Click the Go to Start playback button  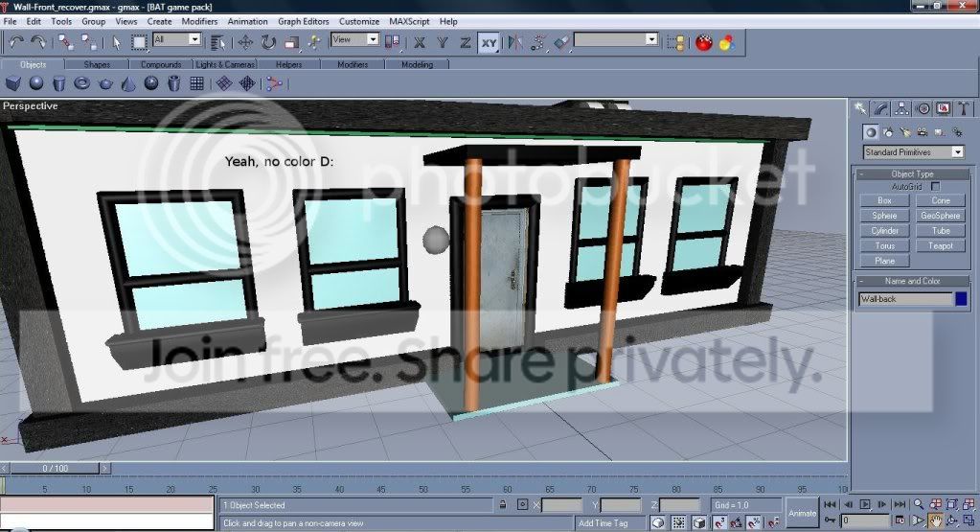830,504
